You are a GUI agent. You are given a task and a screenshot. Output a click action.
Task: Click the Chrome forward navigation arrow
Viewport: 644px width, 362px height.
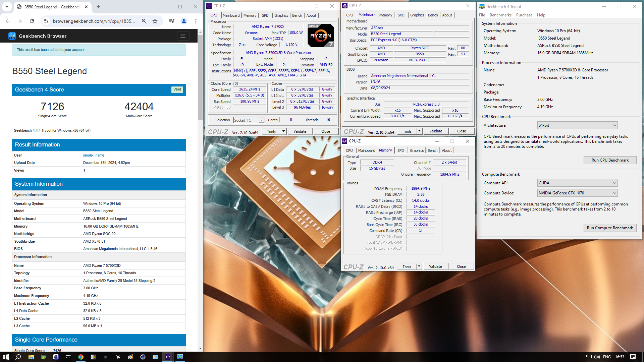point(20,21)
